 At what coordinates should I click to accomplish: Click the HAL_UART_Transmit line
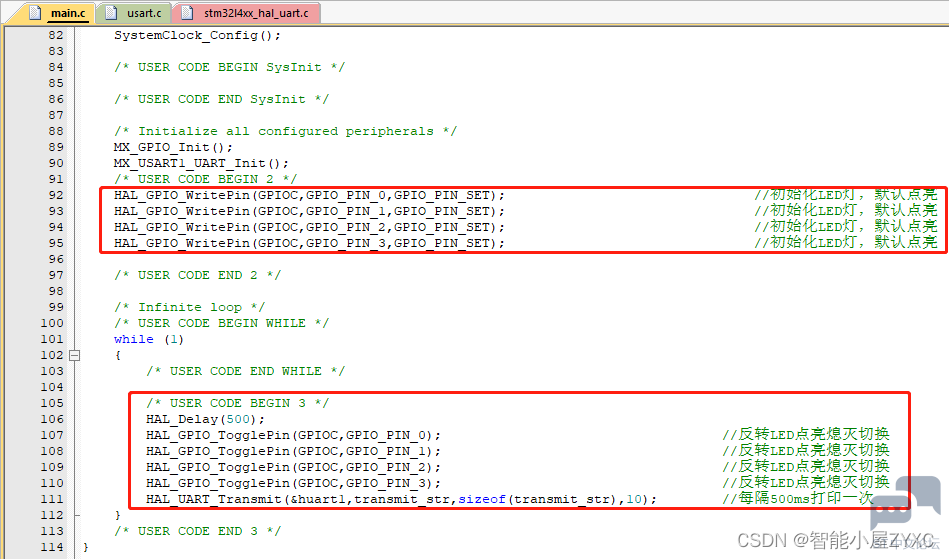(401, 500)
